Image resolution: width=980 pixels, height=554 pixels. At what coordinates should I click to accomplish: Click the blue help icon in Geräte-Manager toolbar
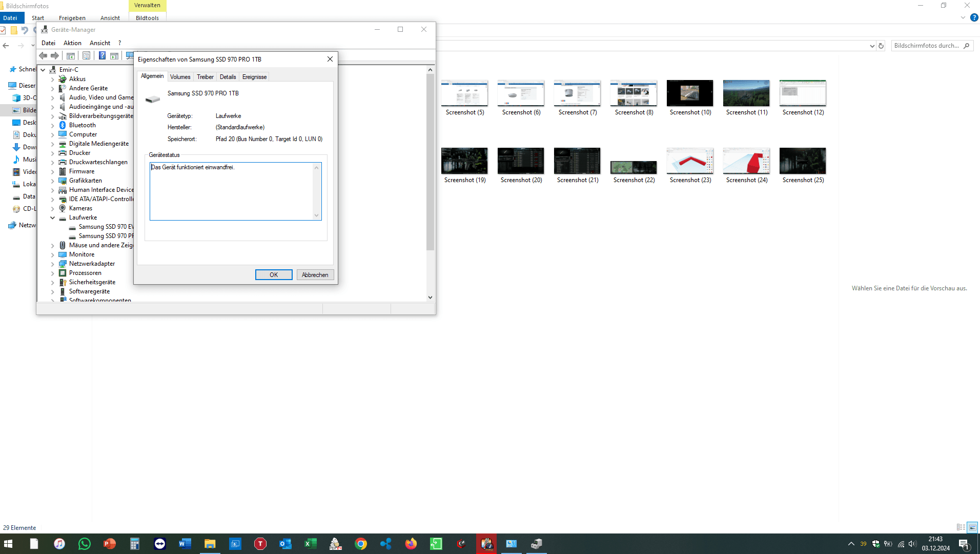[x=103, y=56]
